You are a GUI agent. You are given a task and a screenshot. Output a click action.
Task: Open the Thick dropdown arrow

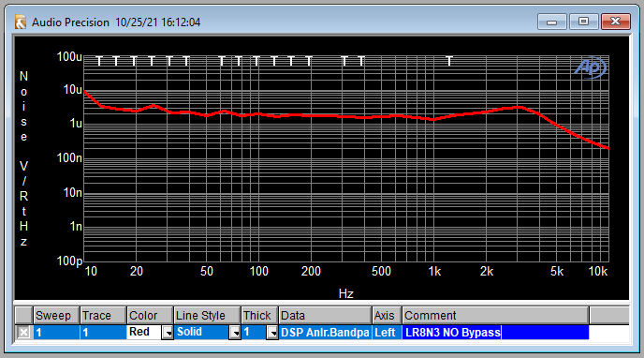pyautogui.click(x=271, y=332)
